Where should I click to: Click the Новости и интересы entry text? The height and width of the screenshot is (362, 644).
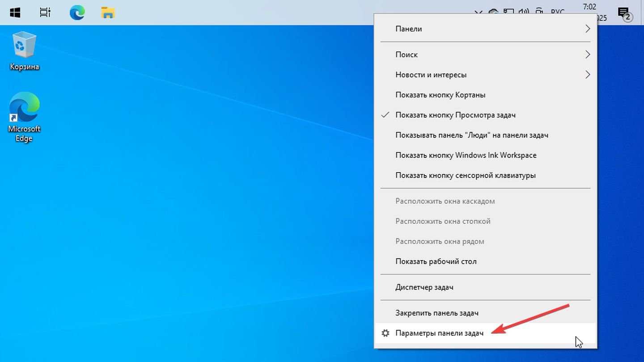(x=431, y=75)
